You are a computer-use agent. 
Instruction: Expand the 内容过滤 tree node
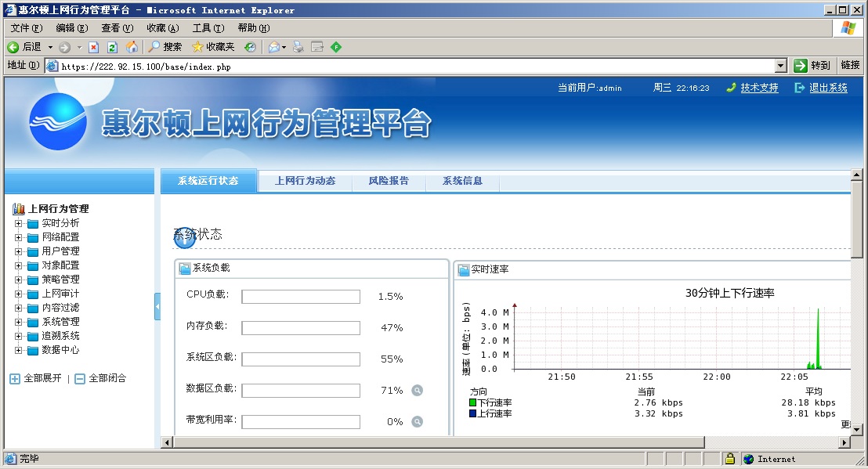pyautogui.click(x=18, y=308)
